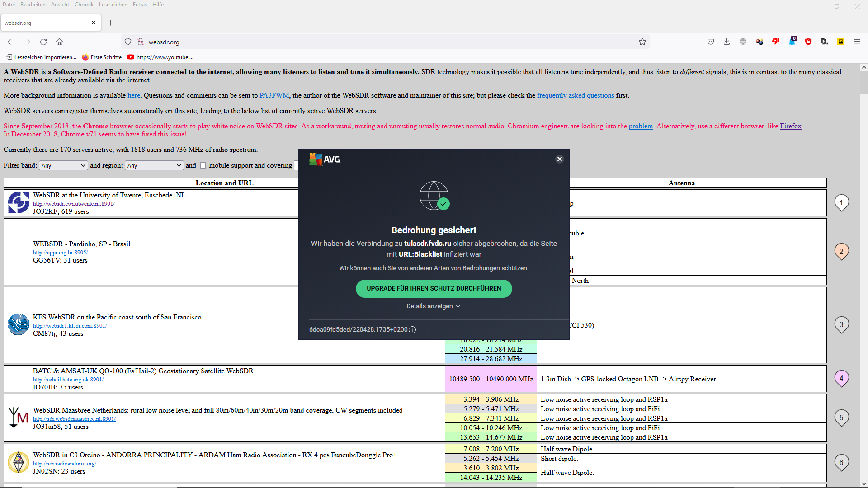
Task: Click the info icon next to the AVG code
Action: tap(412, 330)
